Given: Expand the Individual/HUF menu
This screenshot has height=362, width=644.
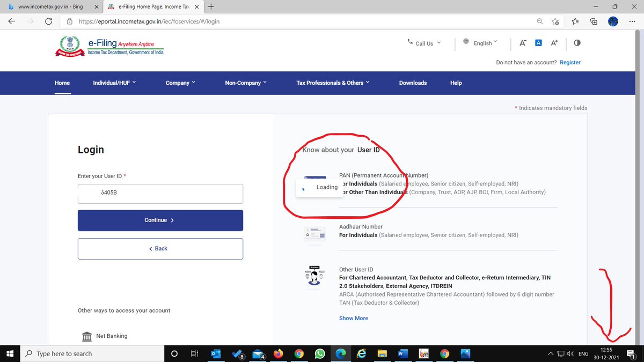Looking at the screenshot, I should [x=114, y=83].
